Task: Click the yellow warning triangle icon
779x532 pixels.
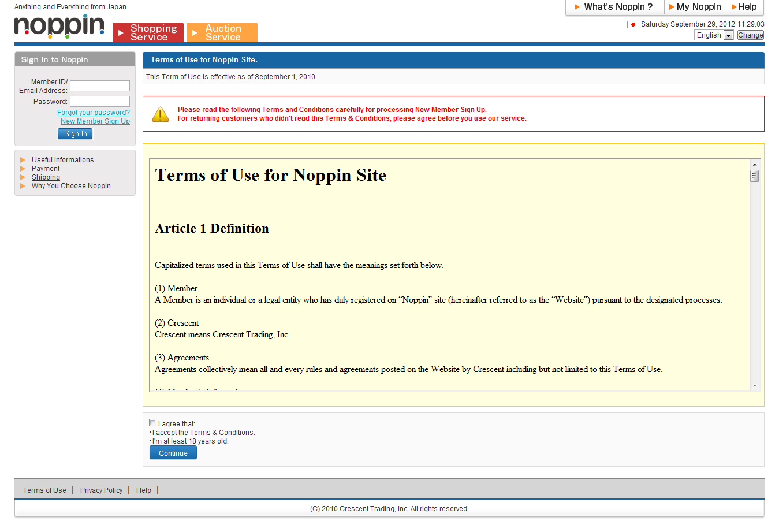Action: click(x=161, y=114)
